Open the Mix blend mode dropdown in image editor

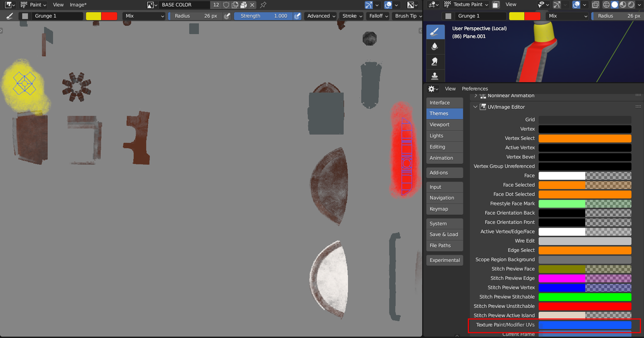144,16
